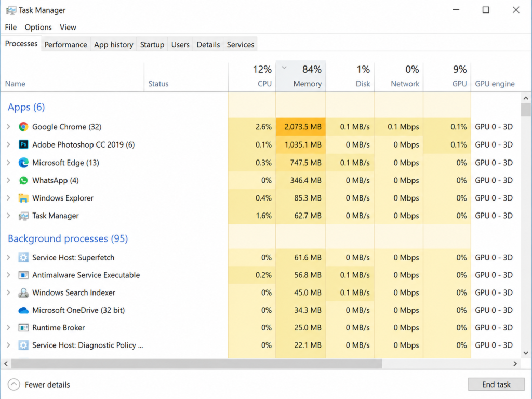Switch to the Performance tab
Viewport: 532px width, 399px height.
pyautogui.click(x=66, y=45)
